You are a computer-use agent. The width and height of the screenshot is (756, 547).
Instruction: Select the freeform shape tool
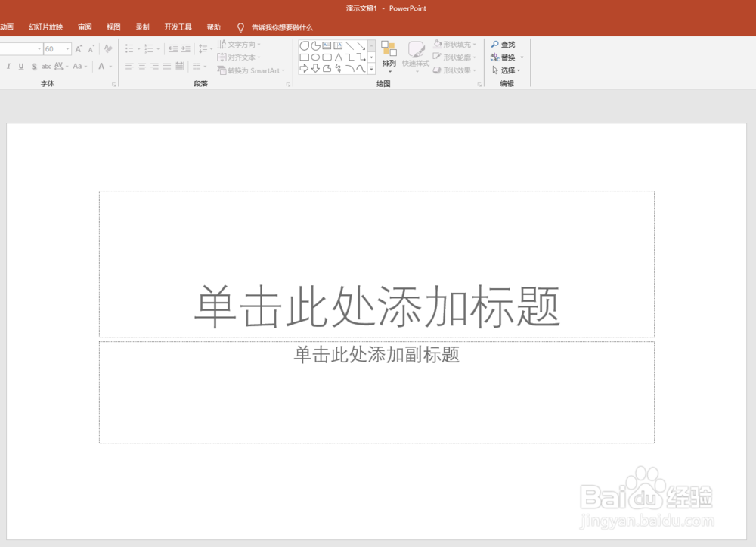pos(327,69)
